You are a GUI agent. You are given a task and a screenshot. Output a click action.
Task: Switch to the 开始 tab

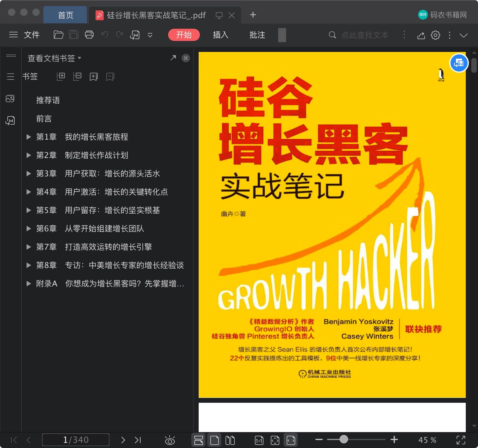click(184, 35)
